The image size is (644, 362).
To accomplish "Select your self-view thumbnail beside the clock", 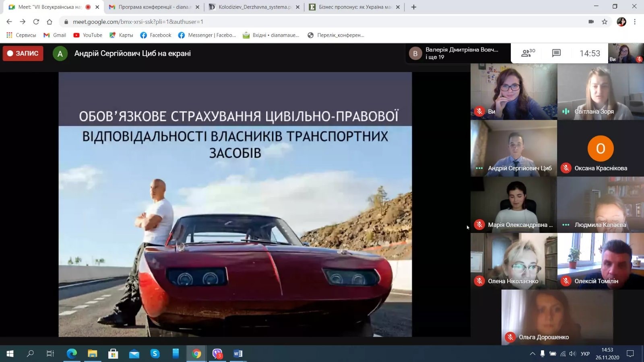I will point(626,53).
